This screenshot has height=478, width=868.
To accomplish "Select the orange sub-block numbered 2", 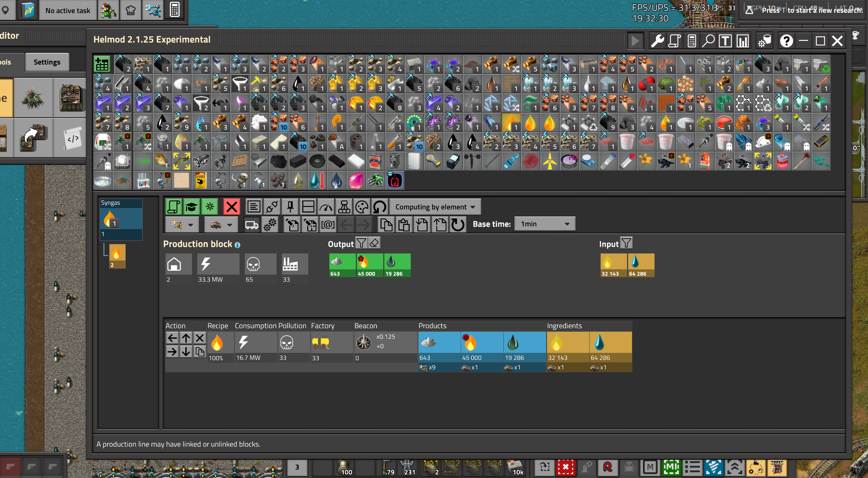I will point(117,256).
